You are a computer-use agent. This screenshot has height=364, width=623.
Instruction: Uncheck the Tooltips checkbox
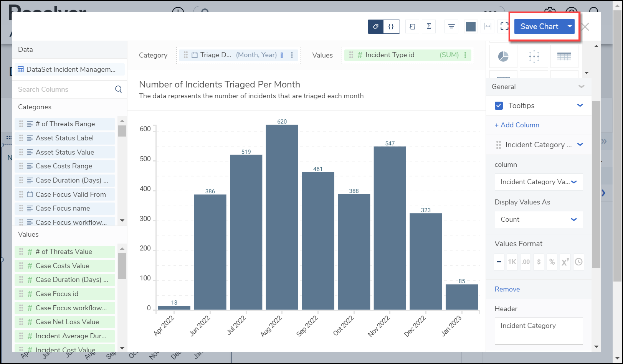click(499, 106)
